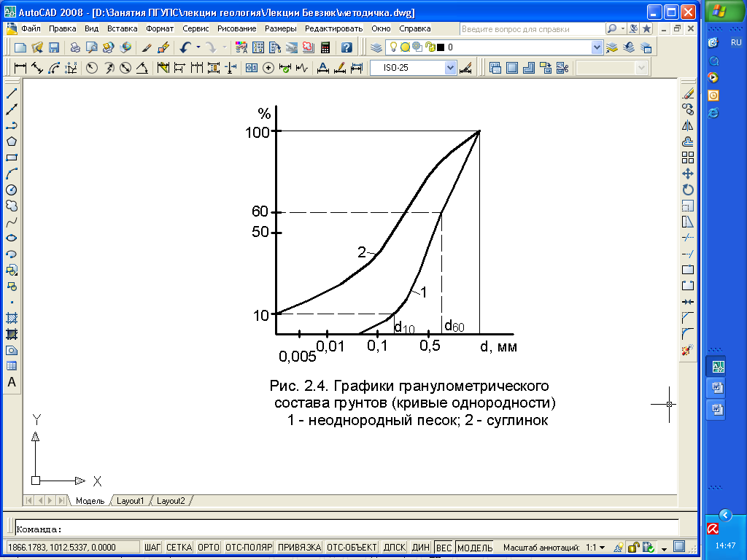
Task: Open the redo history dropdown arrow
Action: click(225, 47)
